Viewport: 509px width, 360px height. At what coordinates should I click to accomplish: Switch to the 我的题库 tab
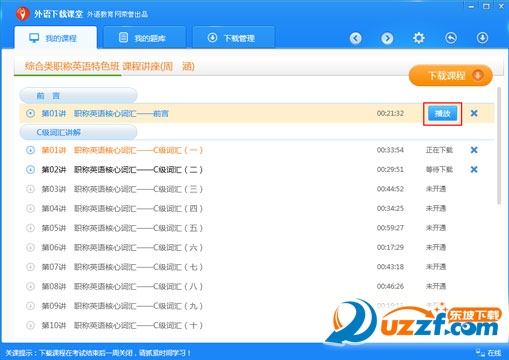point(144,38)
